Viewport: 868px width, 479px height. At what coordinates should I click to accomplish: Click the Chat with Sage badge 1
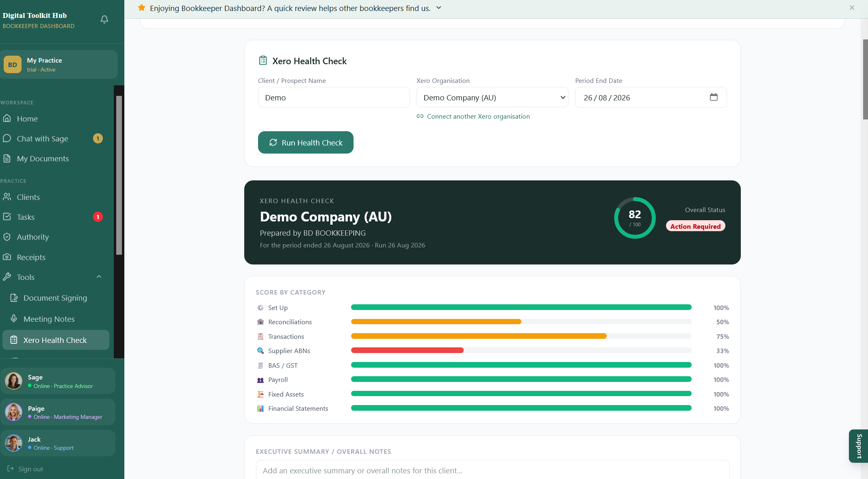pyautogui.click(x=98, y=139)
